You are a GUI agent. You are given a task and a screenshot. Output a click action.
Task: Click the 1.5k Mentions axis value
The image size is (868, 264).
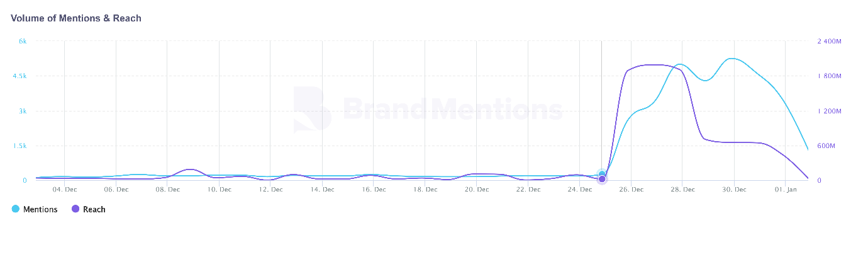(19, 146)
